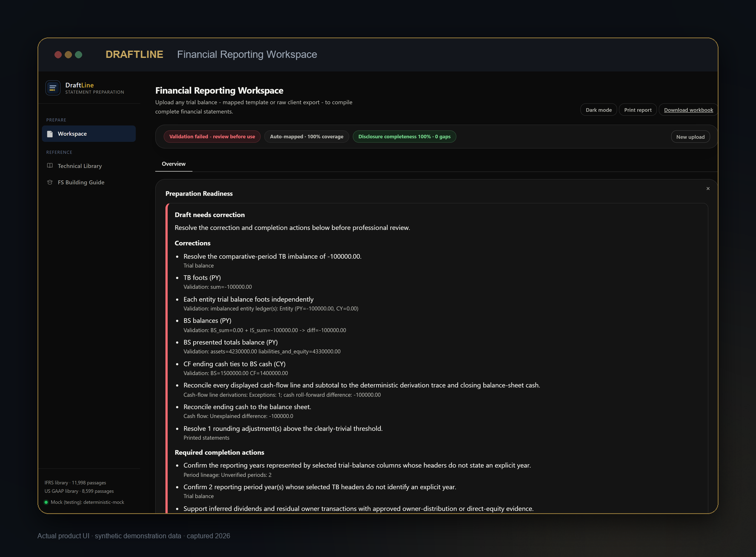
Task: Click 'BS presented totals balance (PY)' item
Action: pyautogui.click(x=231, y=342)
